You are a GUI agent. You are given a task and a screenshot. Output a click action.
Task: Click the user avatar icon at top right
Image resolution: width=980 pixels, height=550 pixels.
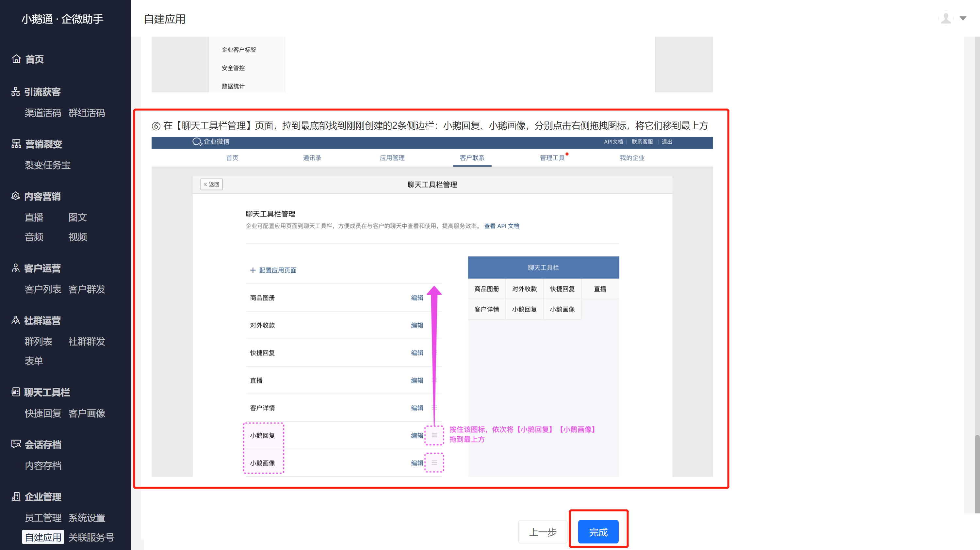point(946,18)
